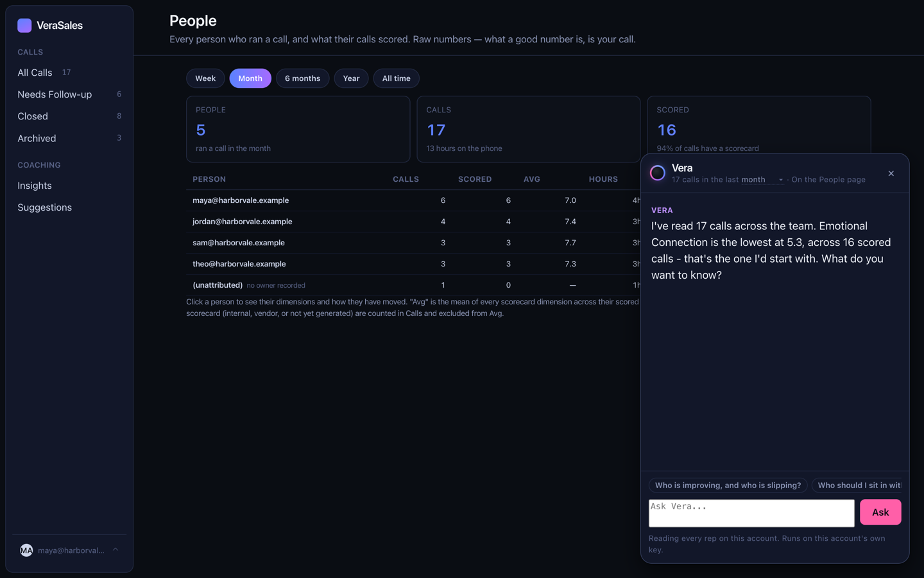Viewport: 924px width, 578px height.
Task: Click the Archived count badge 3
Action: point(119,138)
